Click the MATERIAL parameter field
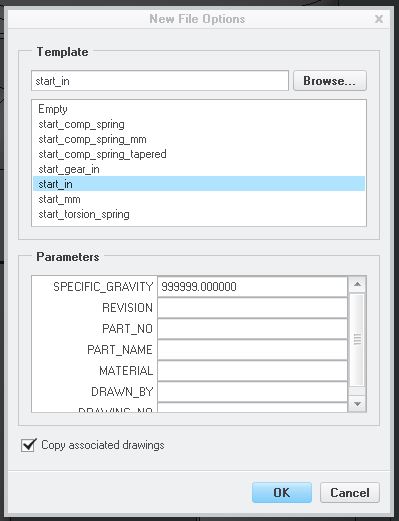Viewport: 399px width, 521px height. click(252, 371)
